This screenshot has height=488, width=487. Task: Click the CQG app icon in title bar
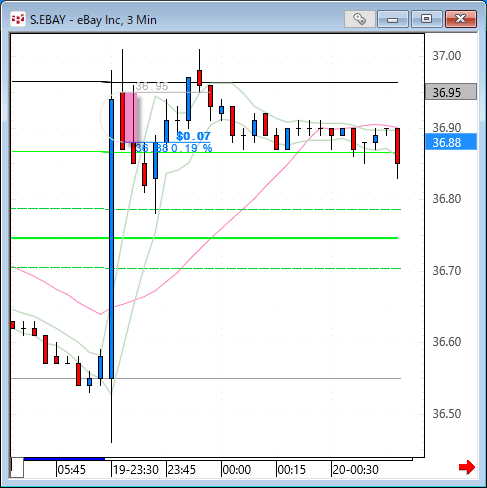tap(17, 19)
